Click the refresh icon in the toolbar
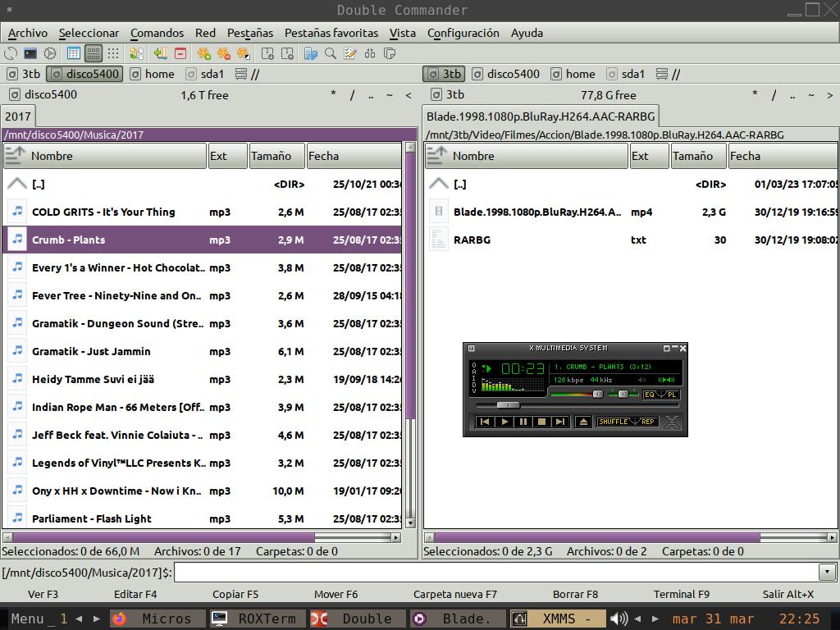 11,53
